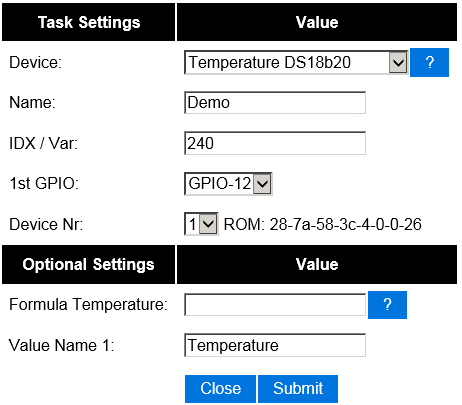The image size is (462, 405).
Task: Click the Value Name 1: label
Action: click(x=62, y=345)
